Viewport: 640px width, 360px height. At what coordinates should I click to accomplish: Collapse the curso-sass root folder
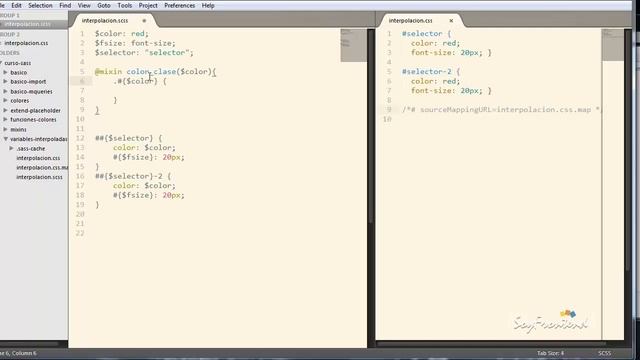(x=2, y=63)
